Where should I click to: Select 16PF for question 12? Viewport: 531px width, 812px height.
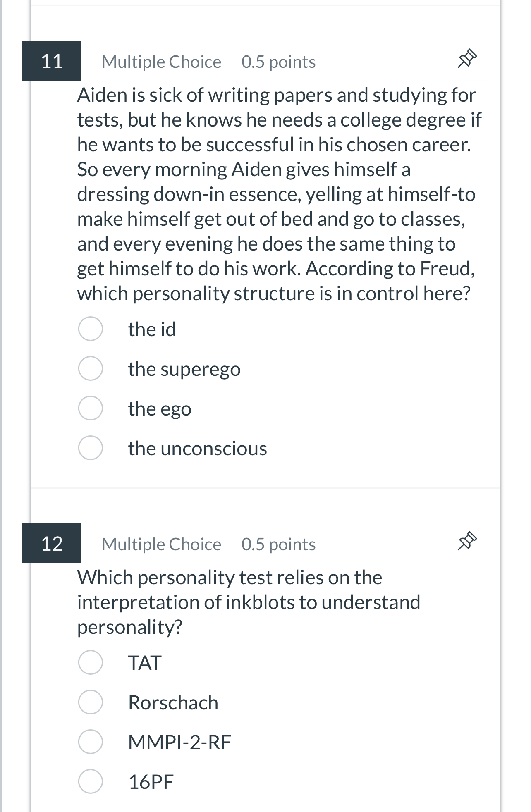(x=151, y=781)
